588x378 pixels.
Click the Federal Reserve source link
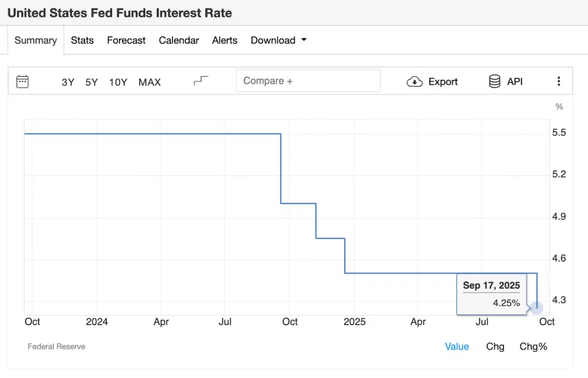pos(56,346)
